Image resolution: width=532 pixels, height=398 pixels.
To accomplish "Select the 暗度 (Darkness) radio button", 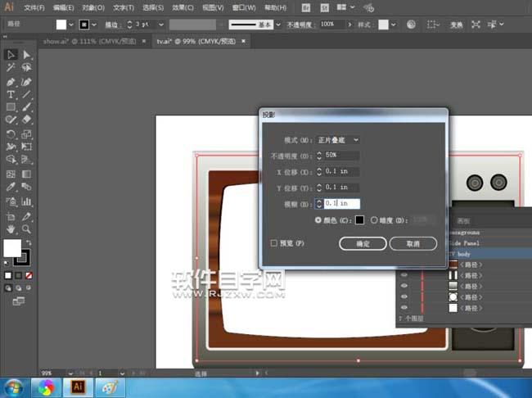I will 374,219.
